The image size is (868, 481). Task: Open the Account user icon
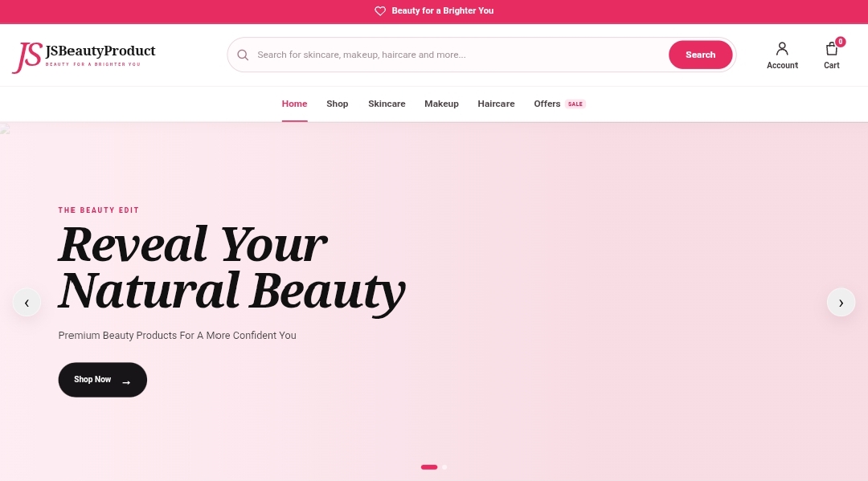782,49
